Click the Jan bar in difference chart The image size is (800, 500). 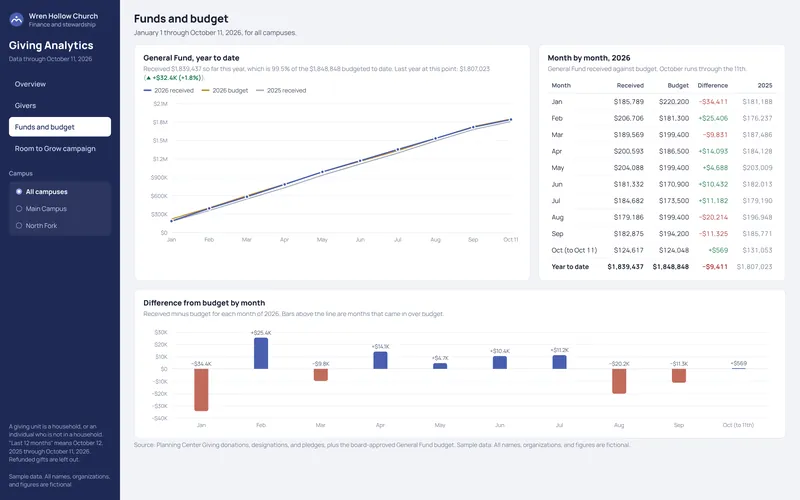click(202, 390)
